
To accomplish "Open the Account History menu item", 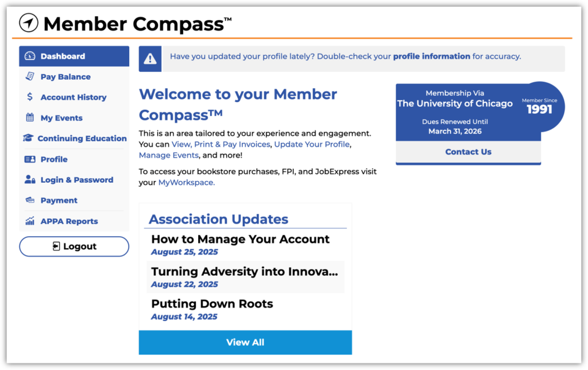I will click(x=73, y=98).
